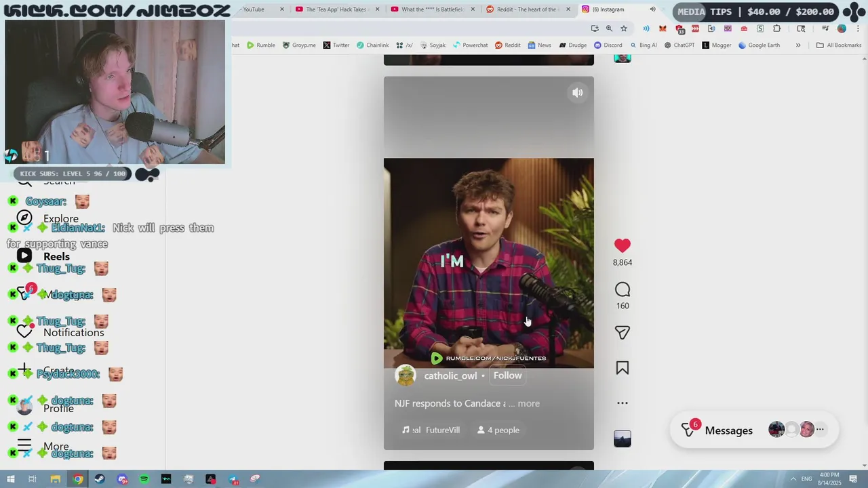The width and height of the screenshot is (868, 488).
Task: Expand the caption with 'more'
Action: 528,403
